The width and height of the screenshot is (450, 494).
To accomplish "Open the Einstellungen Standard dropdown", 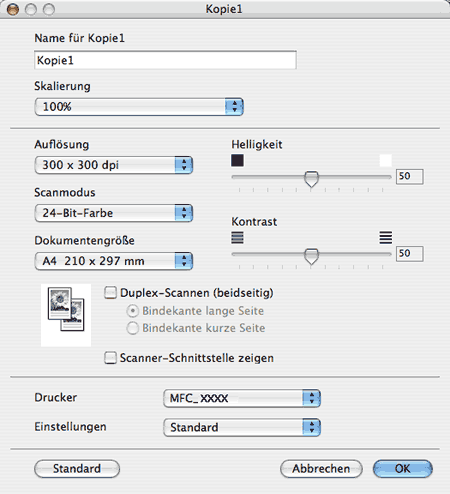I will coord(242,427).
